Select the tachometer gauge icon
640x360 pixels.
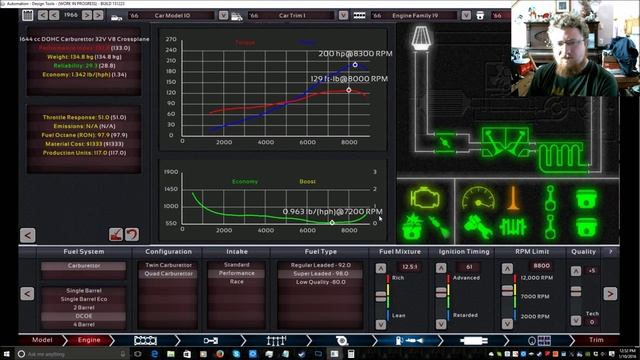478,198
